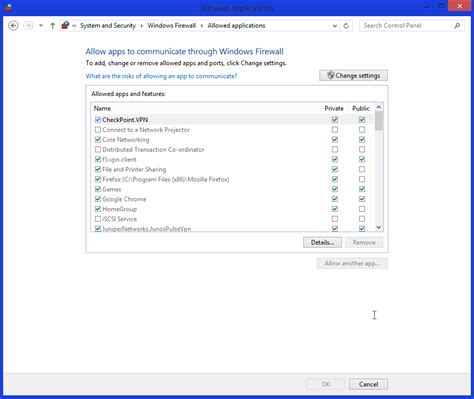Click the Remove button

point(364,242)
